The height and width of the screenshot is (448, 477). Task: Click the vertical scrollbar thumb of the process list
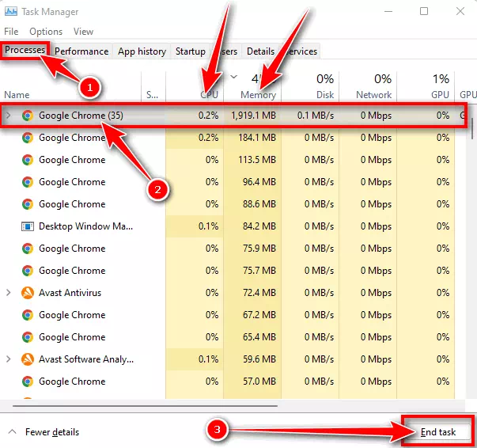[x=472, y=128]
